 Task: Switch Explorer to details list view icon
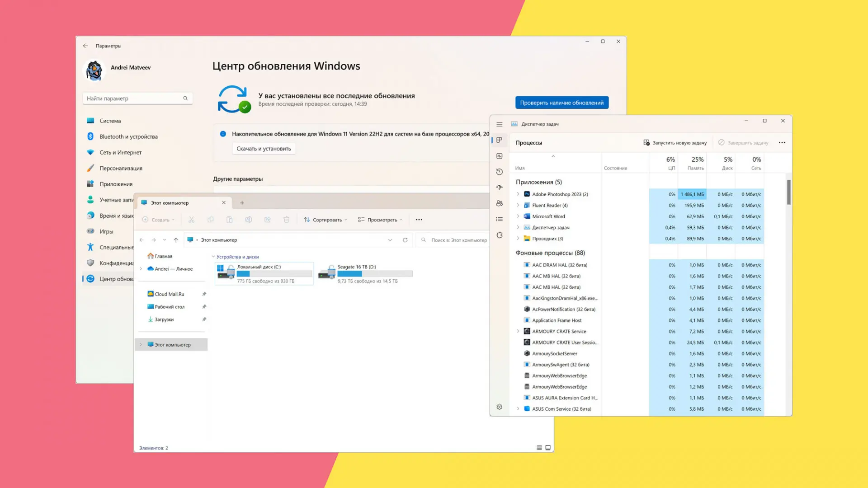pyautogui.click(x=539, y=448)
